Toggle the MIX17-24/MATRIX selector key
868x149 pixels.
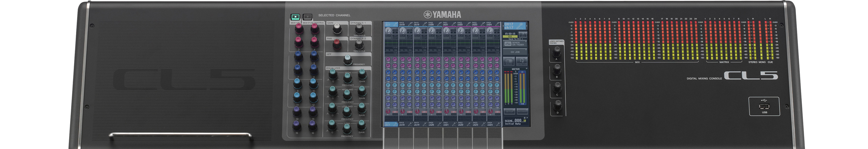307,16
